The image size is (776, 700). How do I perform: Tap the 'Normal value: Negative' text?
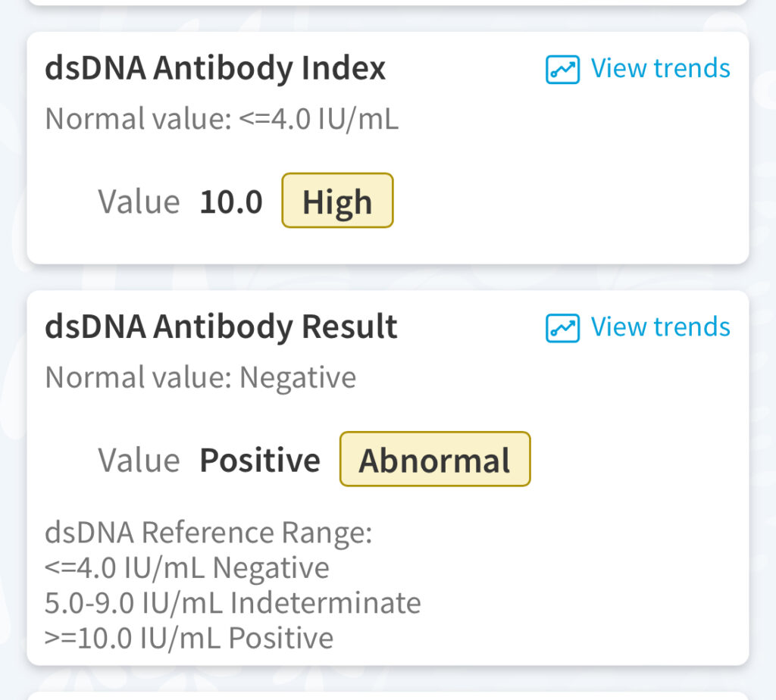pyautogui.click(x=201, y=377)
